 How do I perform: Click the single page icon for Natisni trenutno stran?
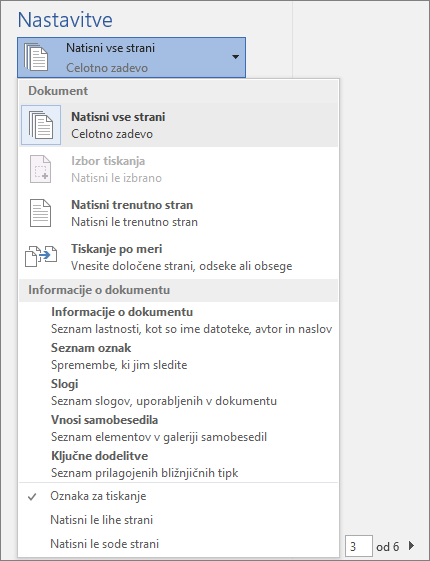40,213
